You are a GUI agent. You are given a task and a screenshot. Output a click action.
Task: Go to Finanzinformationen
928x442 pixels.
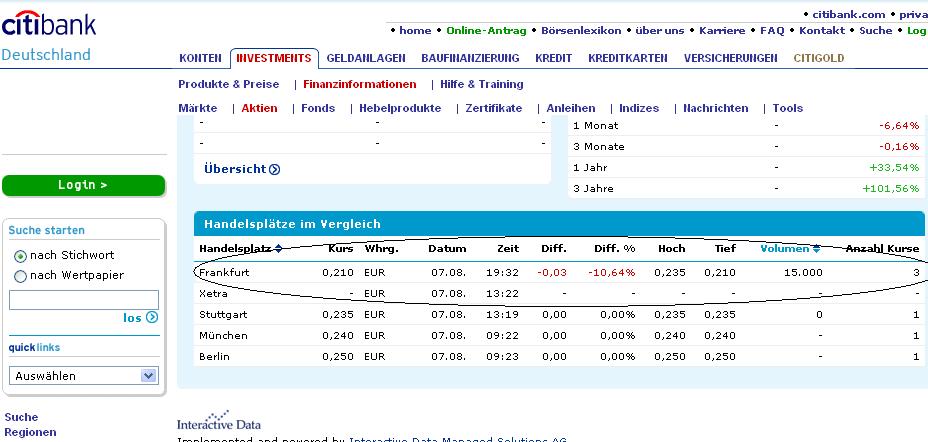[359, 84]
